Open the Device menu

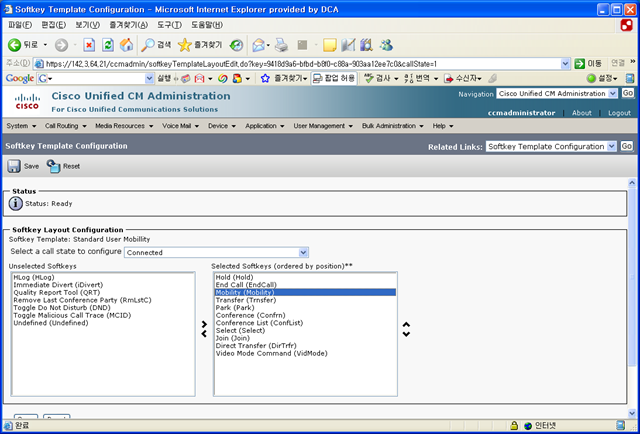coord(222,126)
